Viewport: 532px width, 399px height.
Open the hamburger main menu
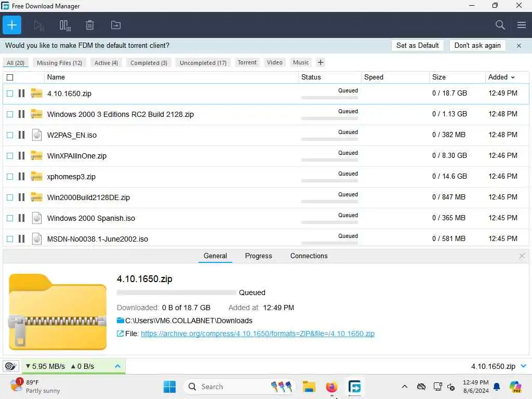pos(522,25)
